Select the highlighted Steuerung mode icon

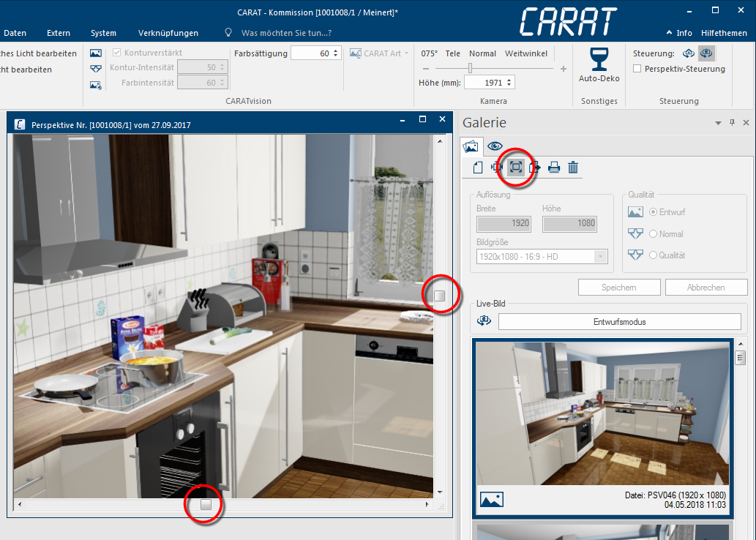(x=706, y=53)
